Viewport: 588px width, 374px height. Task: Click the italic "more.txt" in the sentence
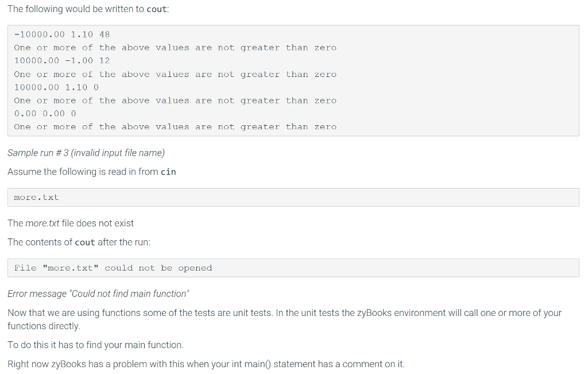42,223
